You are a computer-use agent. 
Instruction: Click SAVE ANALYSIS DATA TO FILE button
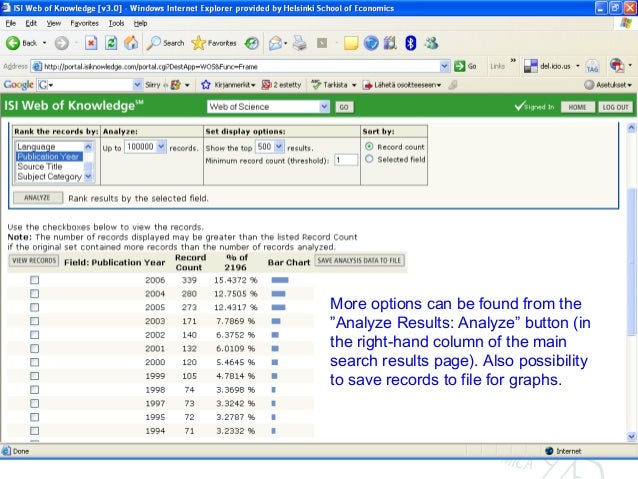tap(359, 260)
